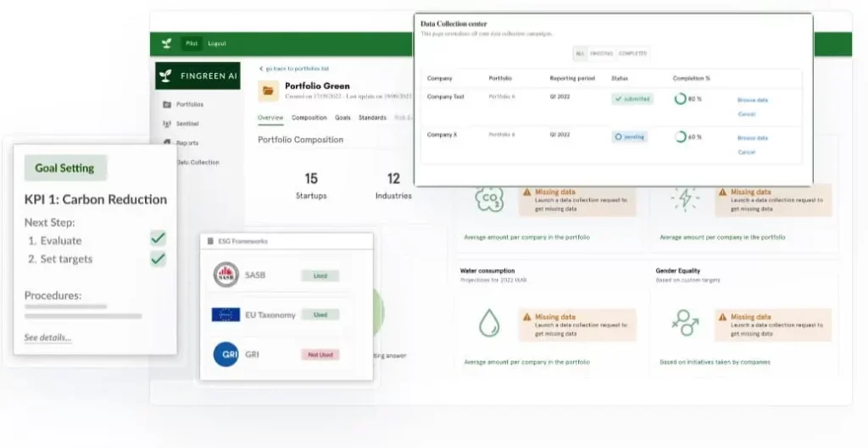This screenshot has width=868, height=448.
Task: Click the water droplet icon
Action: [489, 323]
